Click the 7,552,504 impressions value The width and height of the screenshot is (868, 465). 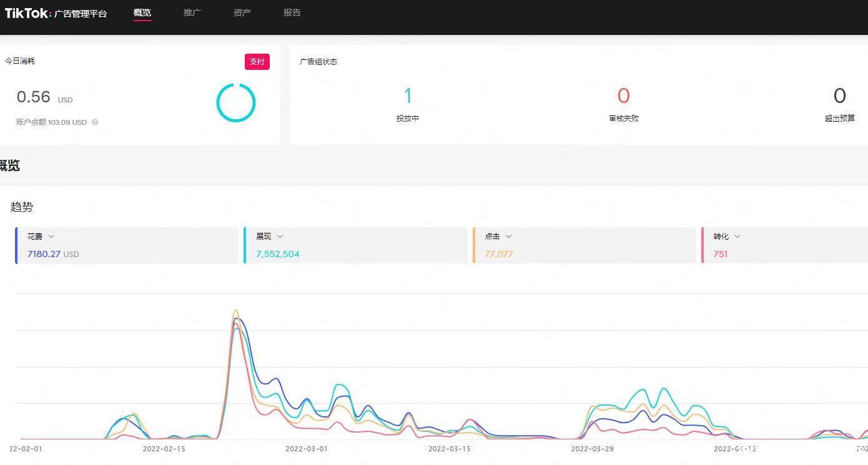tap(277, 254)
